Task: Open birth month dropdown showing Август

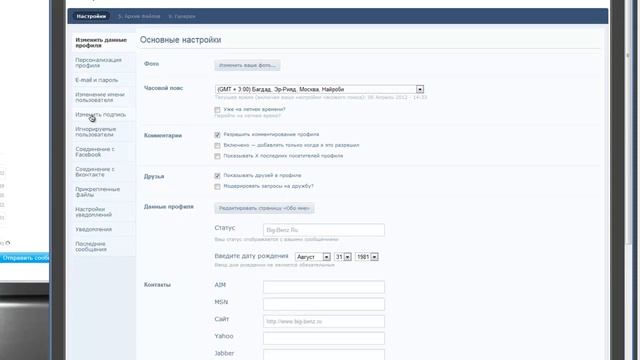Action: [313, 257]
